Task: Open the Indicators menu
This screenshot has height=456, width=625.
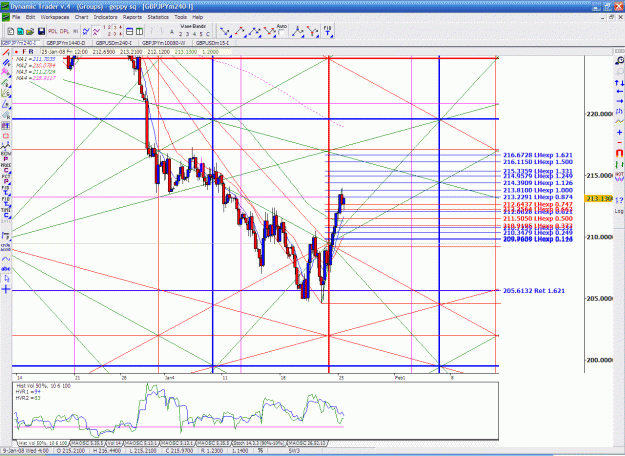Action: 106,17
